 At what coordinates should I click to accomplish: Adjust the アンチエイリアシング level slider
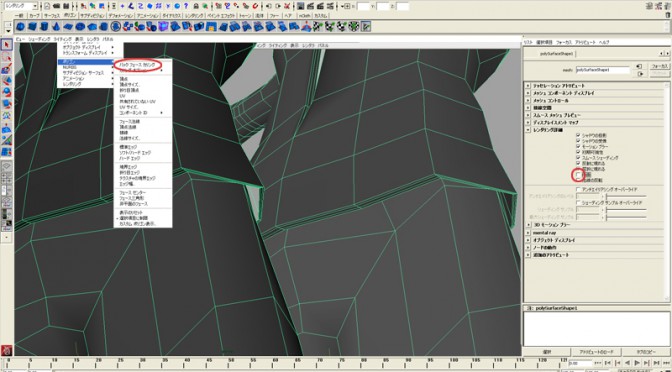tap(627, 196)
